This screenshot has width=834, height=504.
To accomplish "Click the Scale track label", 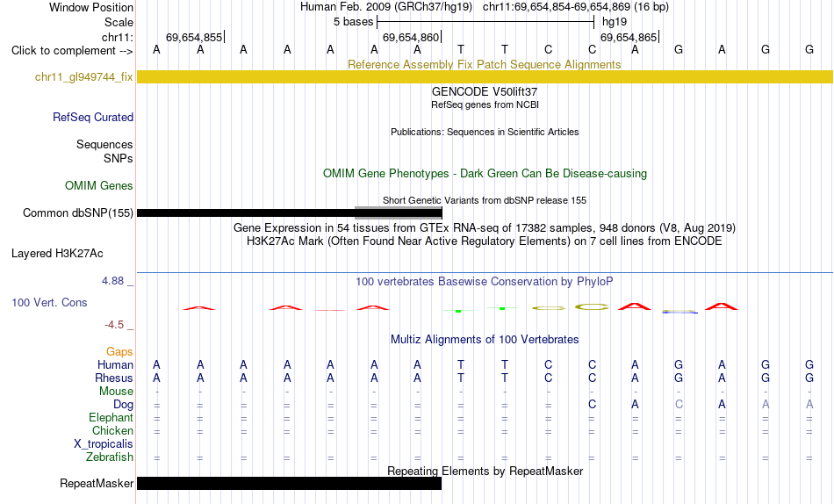I will [119, 22].
